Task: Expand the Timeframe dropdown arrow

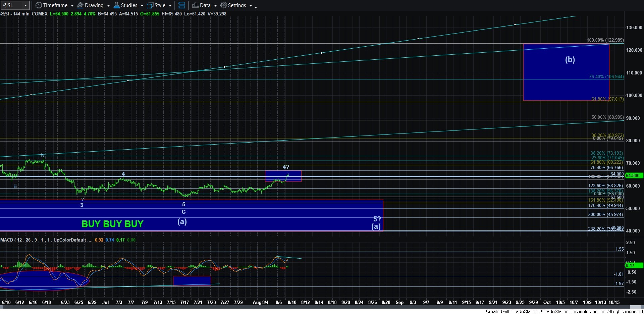Action: 72,6
